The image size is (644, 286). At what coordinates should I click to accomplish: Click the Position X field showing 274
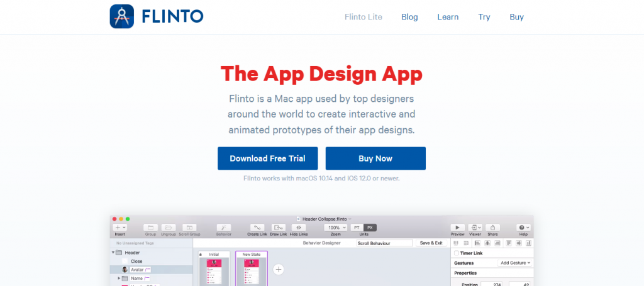tap(492, 284)
